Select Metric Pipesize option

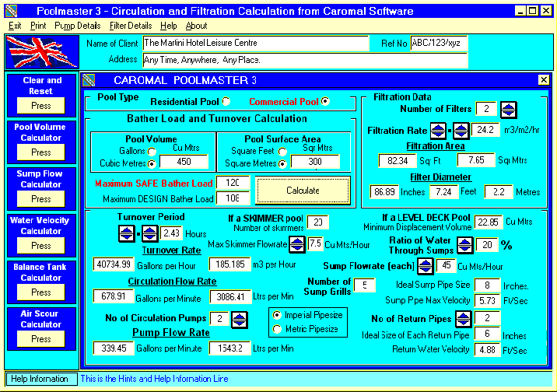click(277, 329)
